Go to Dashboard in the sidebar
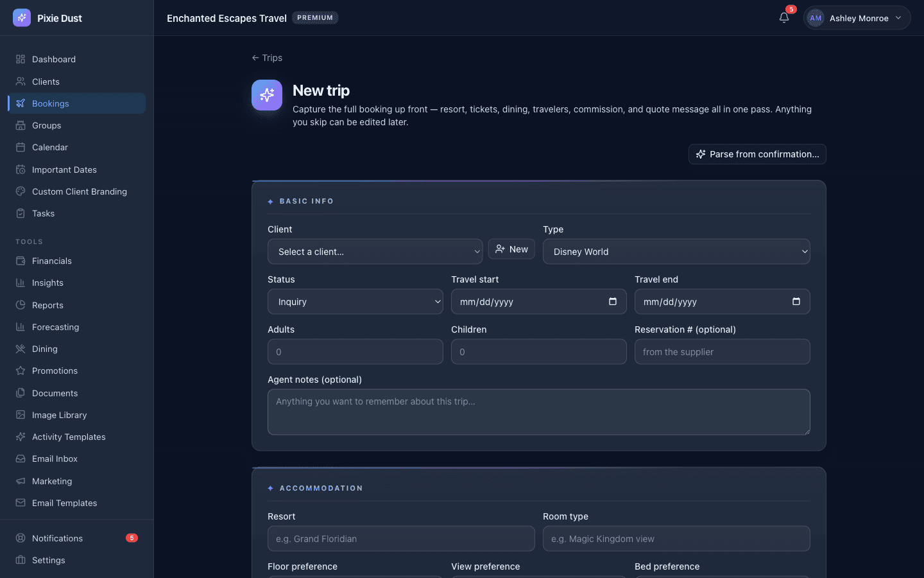Screen dimensions: 924x578 point(77,59)
